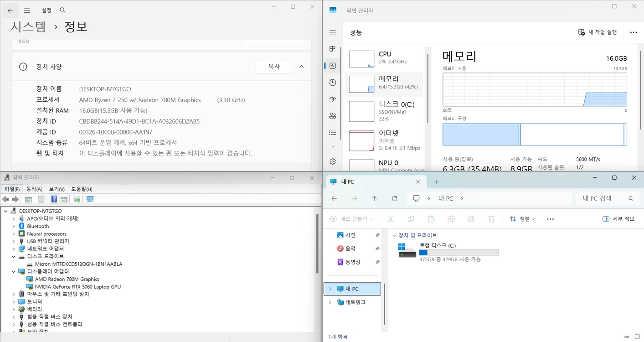Click scan for hardware changes monitor icon
The height and width of the screenshot is (342, 644).
(90, 199)
